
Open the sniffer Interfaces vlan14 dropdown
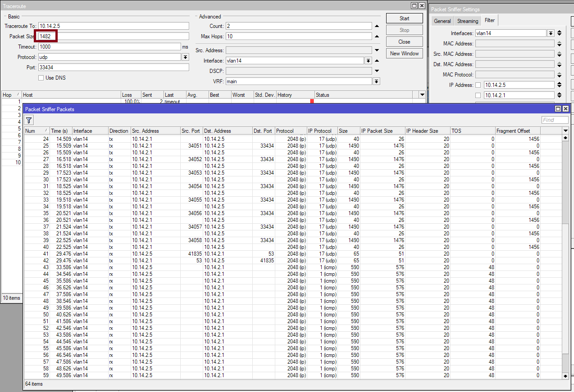pyautogui.click(x=551, y=33)
